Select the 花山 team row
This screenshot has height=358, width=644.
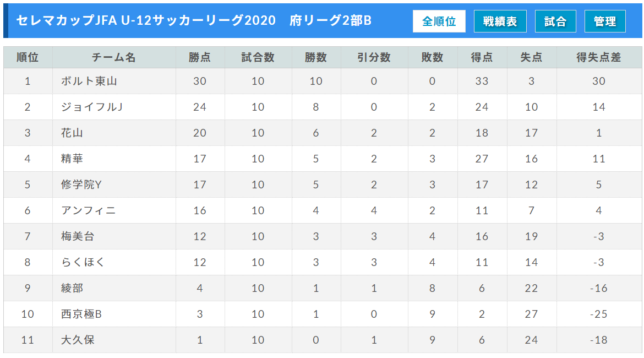point(323,133)
